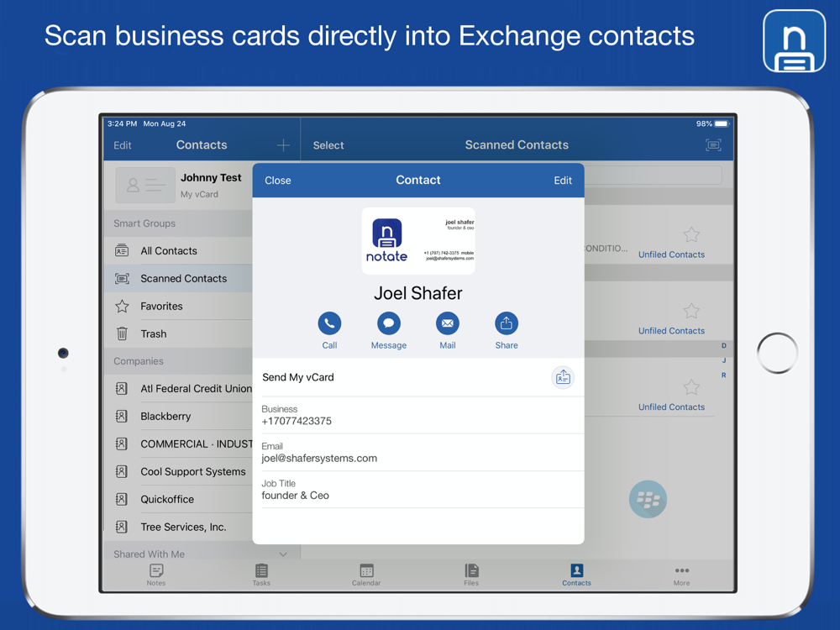Select Favorites smart group

coord(179,307)
